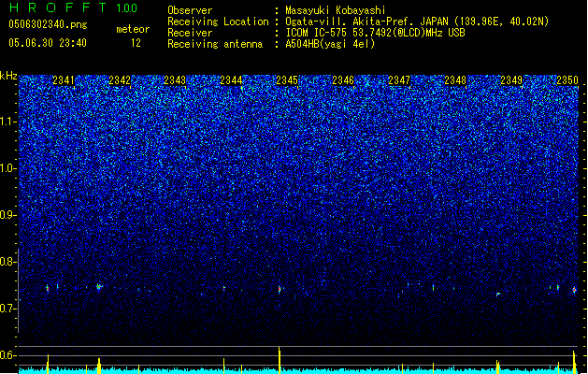Click the Receiving antenna label

215,44
